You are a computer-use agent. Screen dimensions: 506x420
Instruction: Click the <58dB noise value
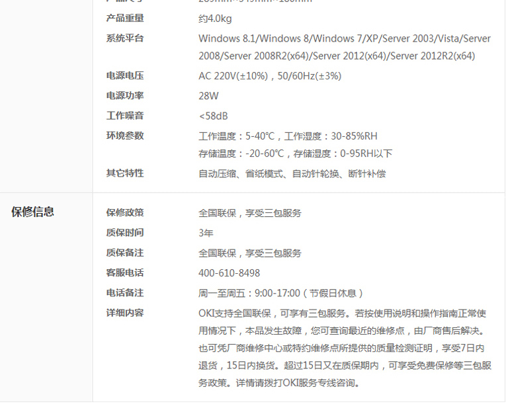tap(213, 116)
